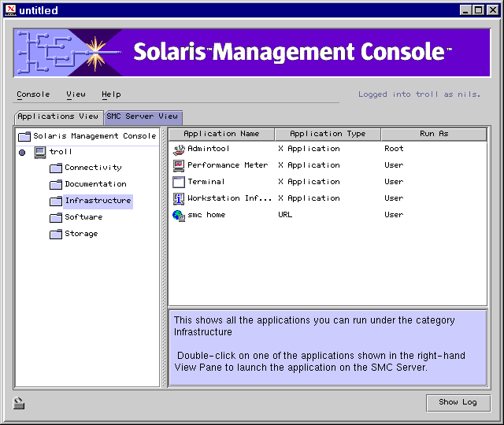This screenshot has width=504, height=425.
Task: Select the Solaris Management Console root label
Action: coord(94,136)
